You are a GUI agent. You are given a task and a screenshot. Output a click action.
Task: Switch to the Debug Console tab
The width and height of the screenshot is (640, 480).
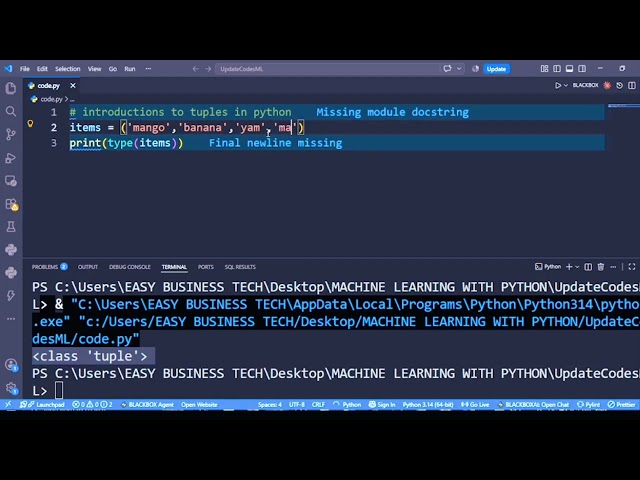[x=130, y=267]
